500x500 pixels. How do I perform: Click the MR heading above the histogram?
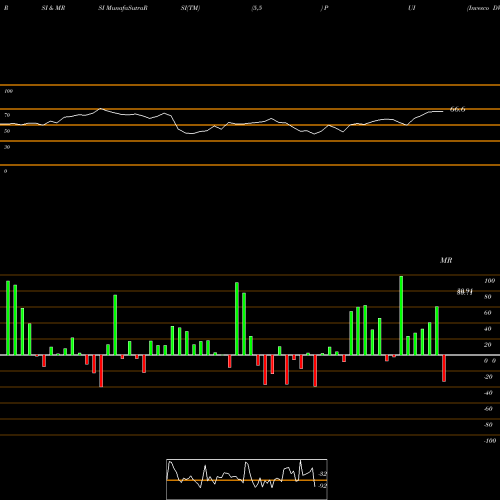pos(446,260)
